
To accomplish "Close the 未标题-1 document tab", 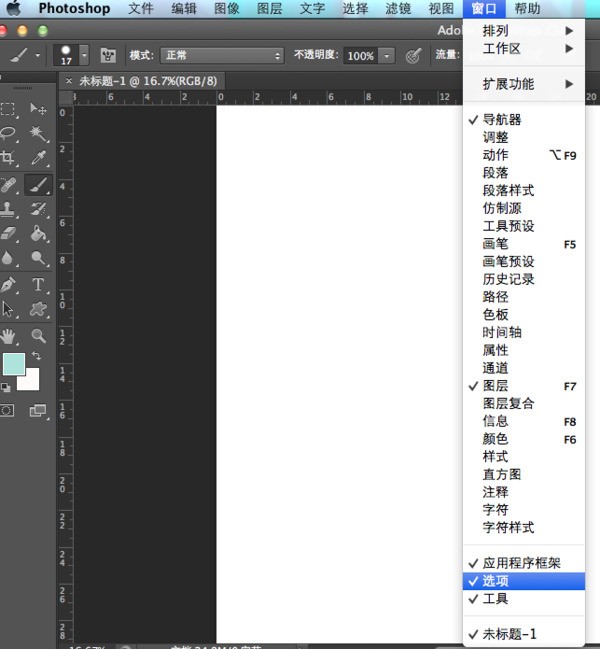I will (69, 80).
